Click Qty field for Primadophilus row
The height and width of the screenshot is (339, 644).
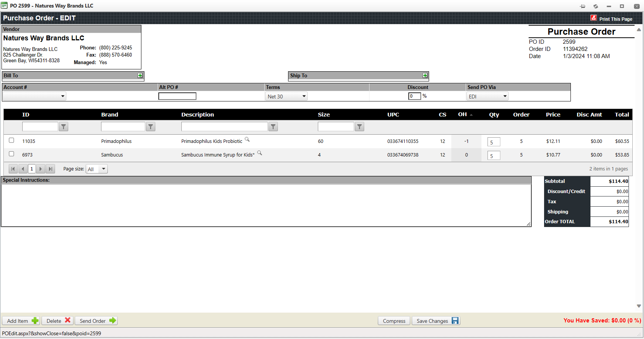(494, 142)
